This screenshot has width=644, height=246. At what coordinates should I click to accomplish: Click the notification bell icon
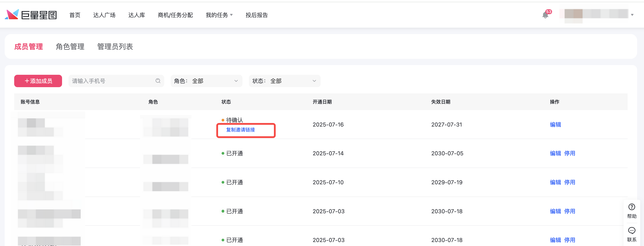[x=545, y=15]
